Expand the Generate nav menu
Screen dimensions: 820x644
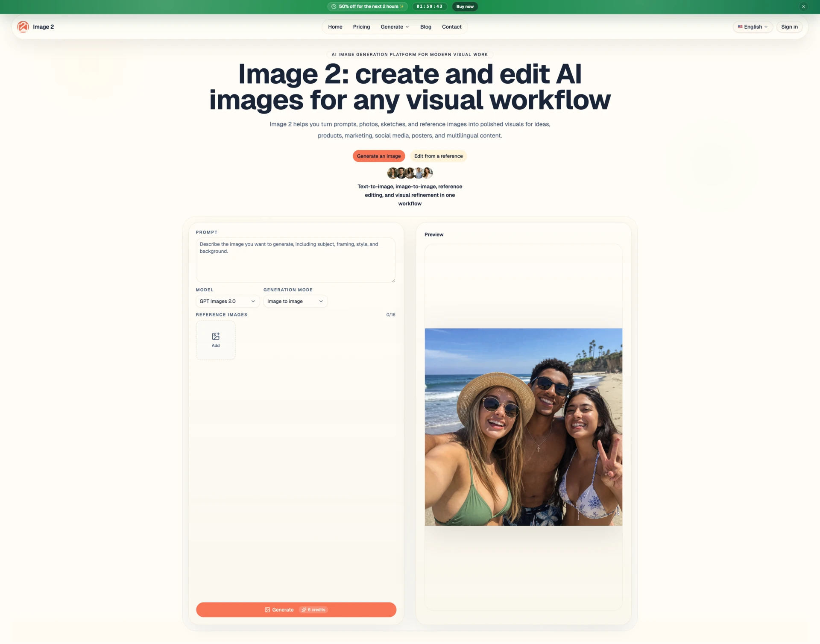point(395,27)
